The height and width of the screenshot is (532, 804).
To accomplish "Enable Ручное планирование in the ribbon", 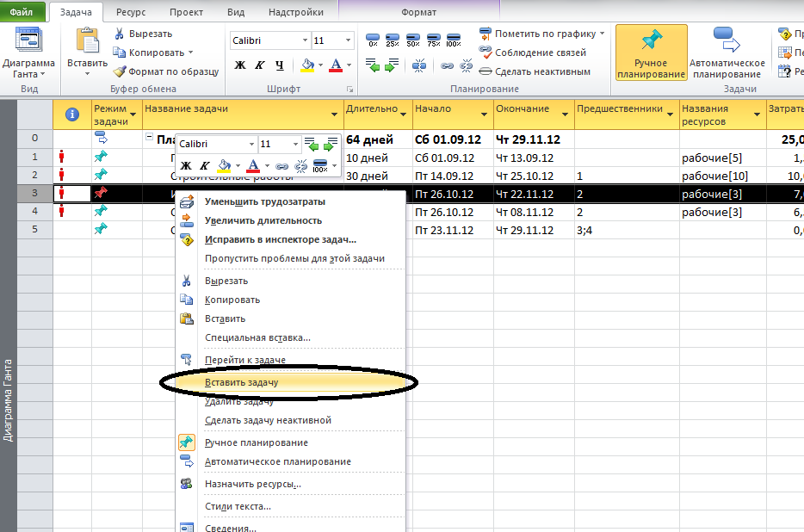I will 651,53.
